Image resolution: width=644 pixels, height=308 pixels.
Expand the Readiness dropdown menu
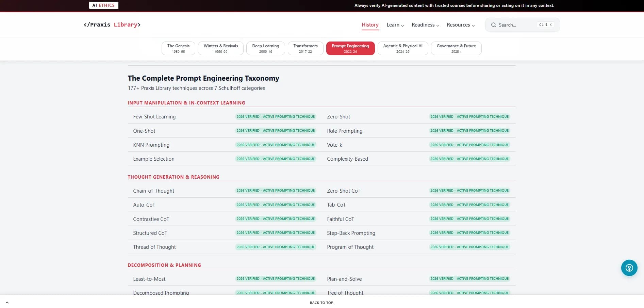(x=425, y=25)
